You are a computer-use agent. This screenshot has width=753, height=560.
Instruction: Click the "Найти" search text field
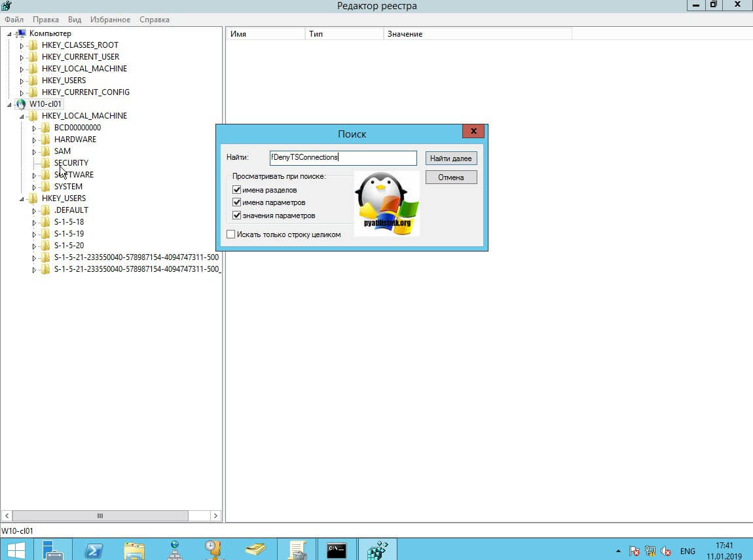342,158
